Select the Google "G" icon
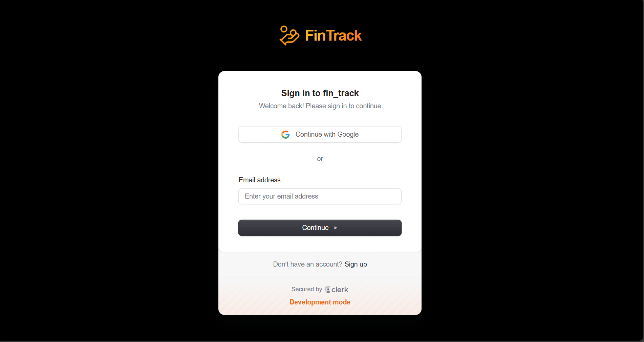This screenshot has width=644, height=342. tap(285, 134)
